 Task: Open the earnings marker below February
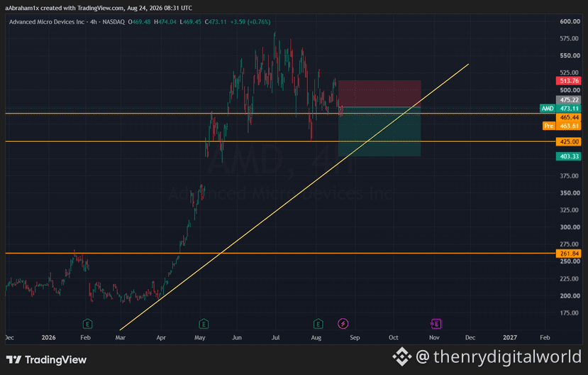pyautogui.click(x=87, y=324)
